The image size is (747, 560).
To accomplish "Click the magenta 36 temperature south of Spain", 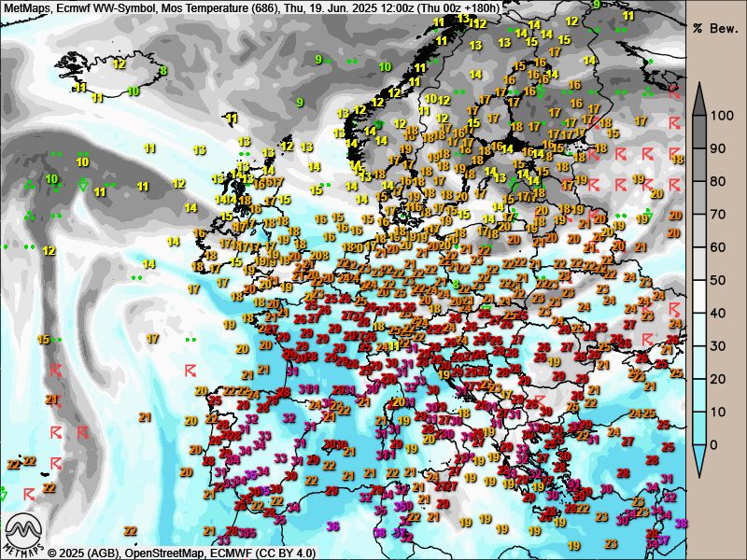I will click(x=333, y=525).
